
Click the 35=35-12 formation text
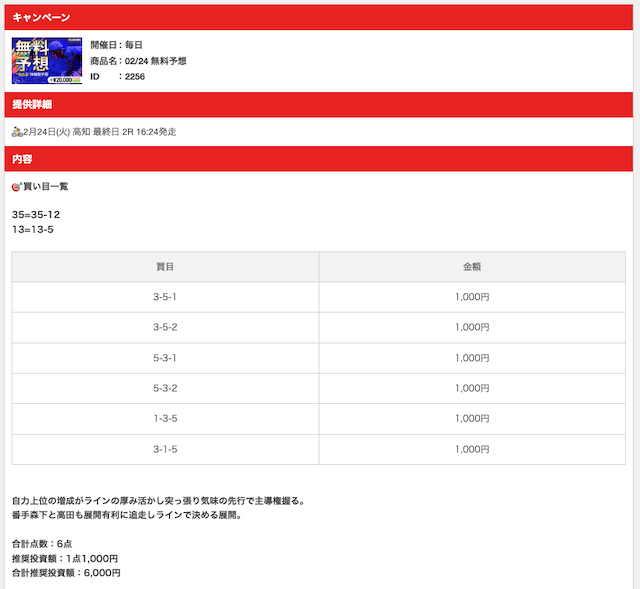36,215
